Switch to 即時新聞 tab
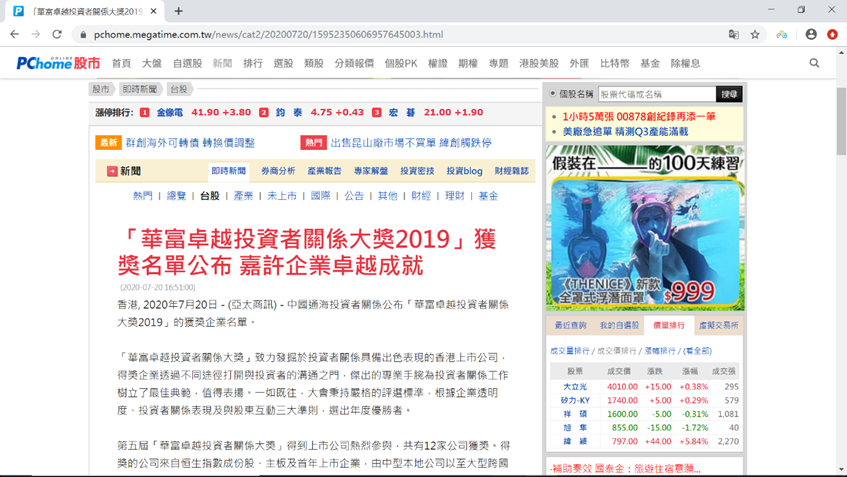Image resolution: width=847 pixels, height=477 pixels. (x=228, y=171)
